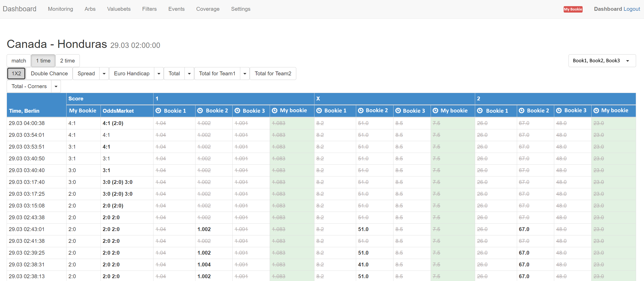Click clock icon for Bookie 3 under column X
Screen dimensions: 644x281
click(x=398, y=111)
